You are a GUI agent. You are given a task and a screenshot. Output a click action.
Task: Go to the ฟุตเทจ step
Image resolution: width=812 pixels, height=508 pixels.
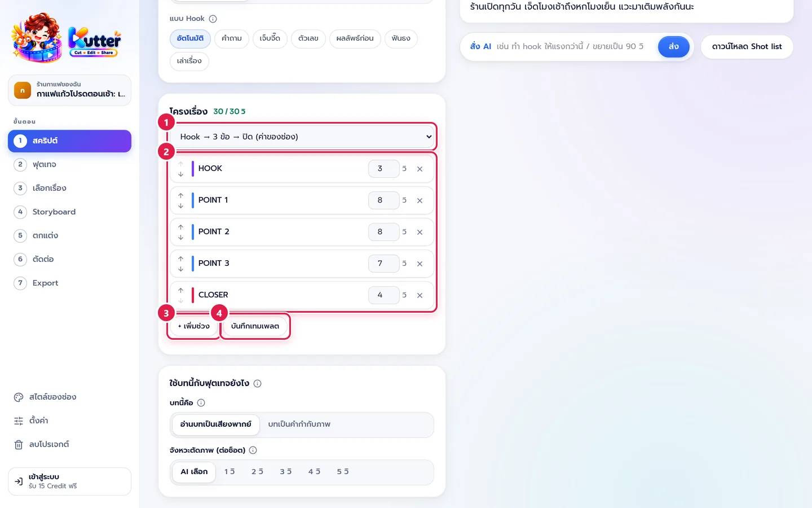69,164
